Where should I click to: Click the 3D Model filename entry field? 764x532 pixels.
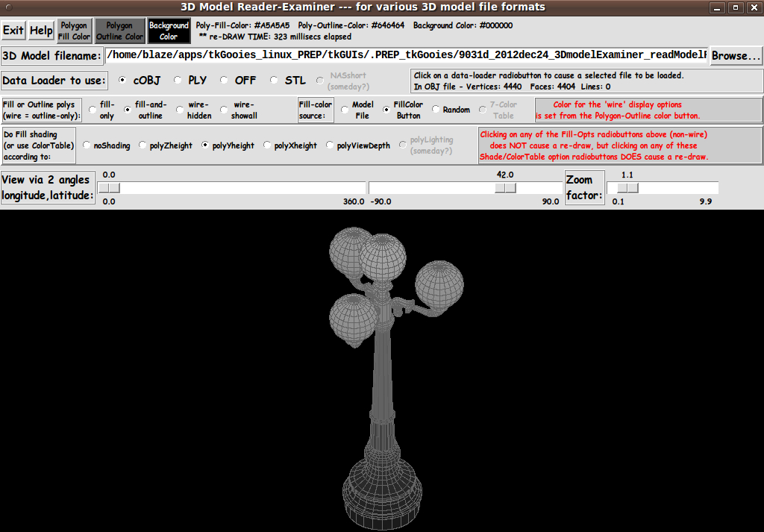pyautogui.click(x=407, y=55)
